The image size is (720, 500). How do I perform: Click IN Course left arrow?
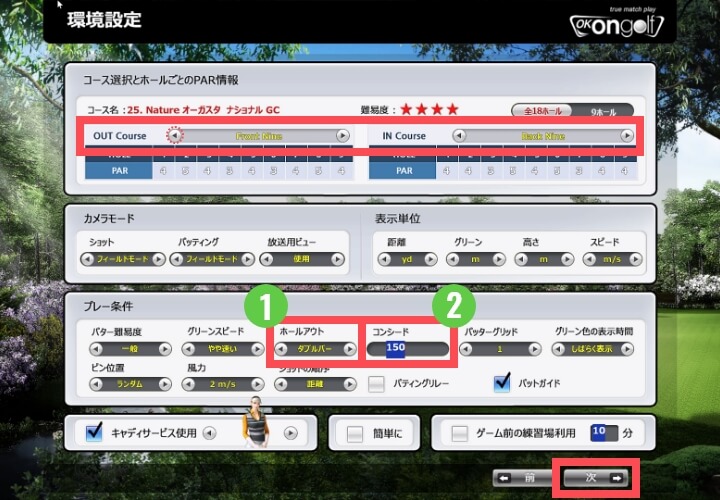(x=459, y=136)
